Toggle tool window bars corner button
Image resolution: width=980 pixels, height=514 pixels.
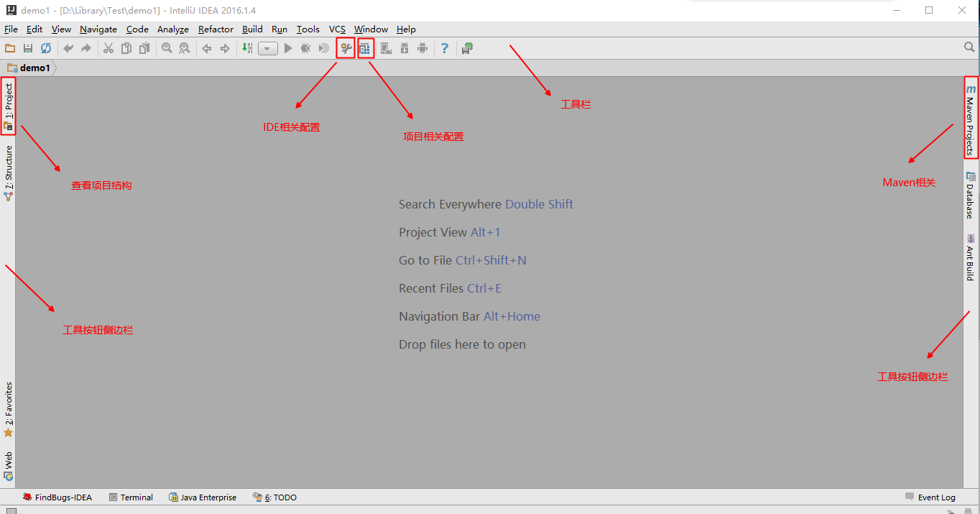tap(11, 511)
